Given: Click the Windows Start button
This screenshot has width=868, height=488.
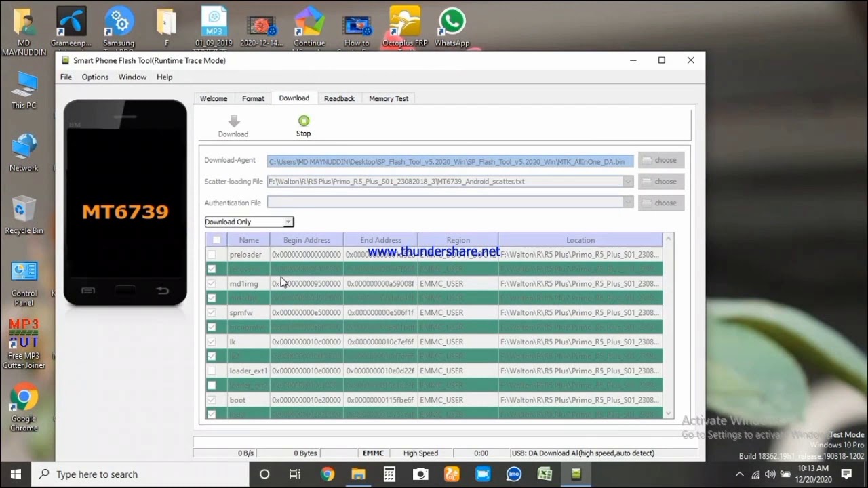Looking at the screenshot, I should click(16, 474).
